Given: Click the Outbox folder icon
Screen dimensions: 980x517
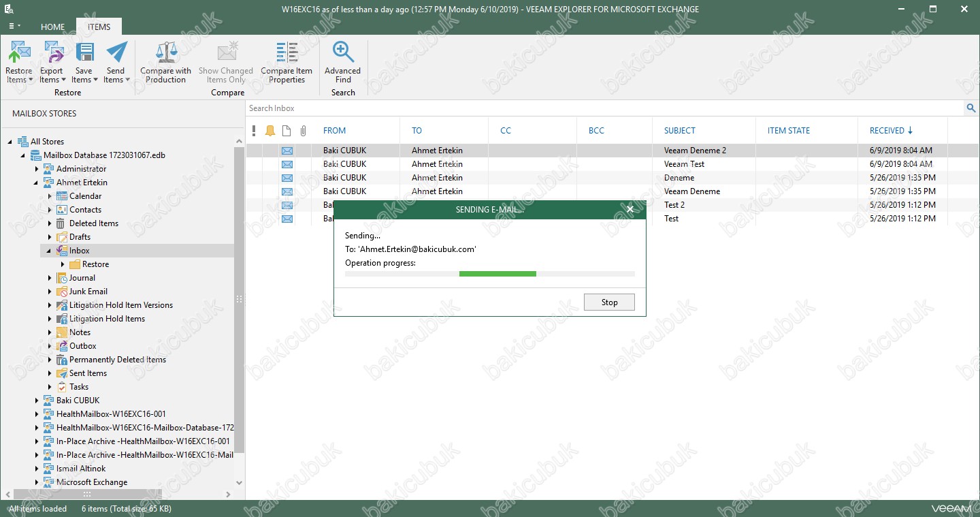Looking at the screenshot, I should pos(62,346).
